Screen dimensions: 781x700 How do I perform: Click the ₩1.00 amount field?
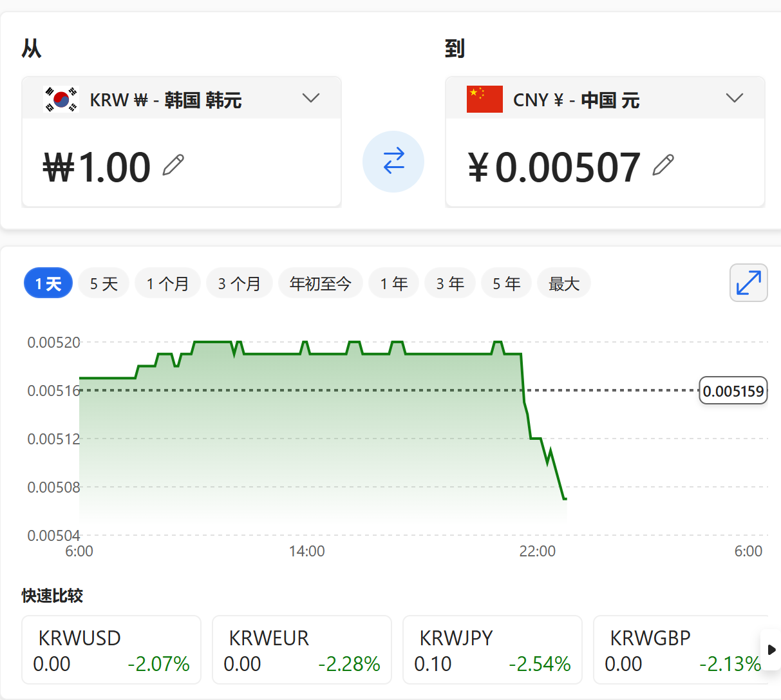pos(98,167)
